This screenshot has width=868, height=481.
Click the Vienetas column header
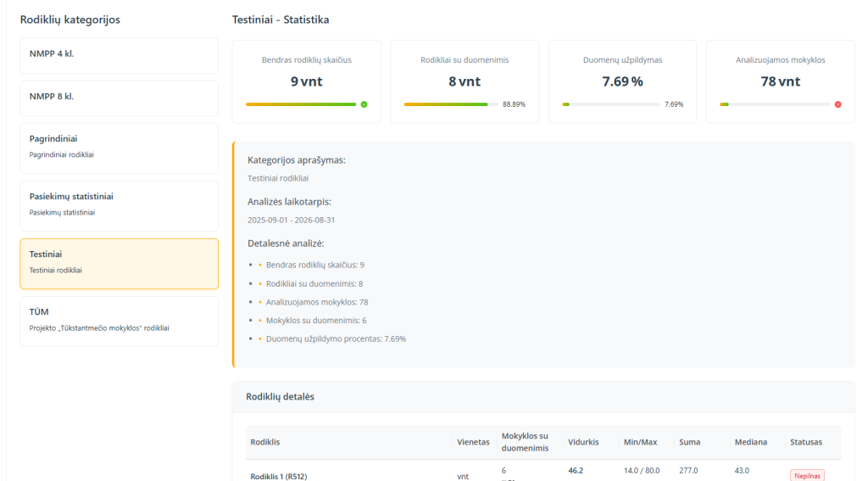[x=473, y=442]
